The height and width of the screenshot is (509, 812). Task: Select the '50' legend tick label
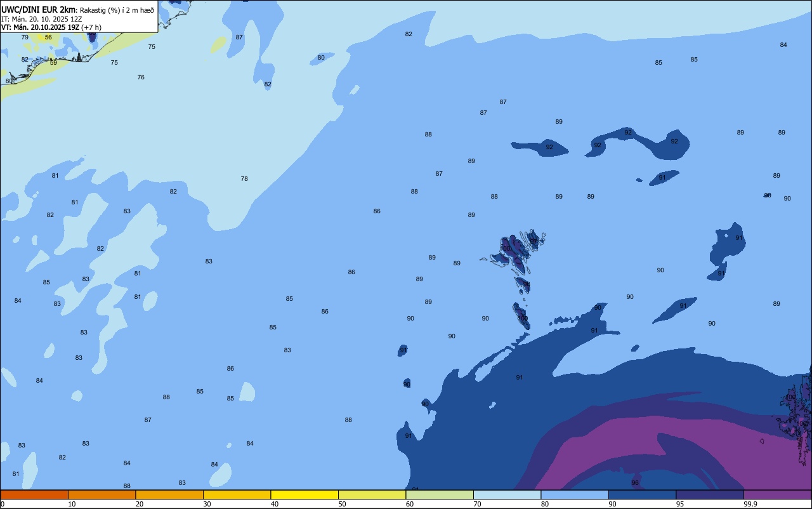tap(342, 504)
